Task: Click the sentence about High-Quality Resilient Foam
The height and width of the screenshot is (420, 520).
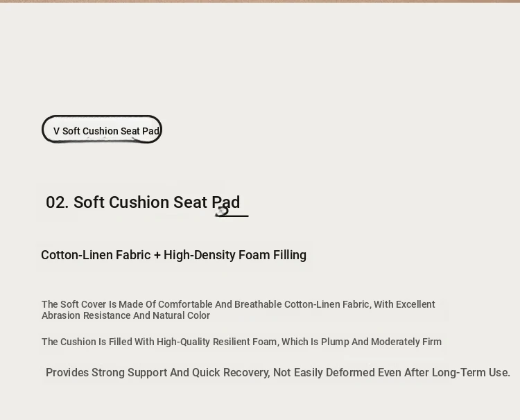Action: [x=241, y=342]
